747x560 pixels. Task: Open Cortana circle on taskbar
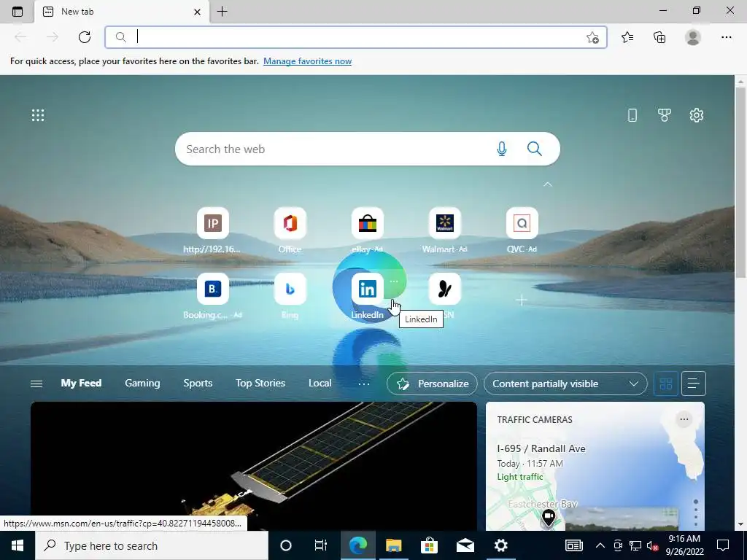286,545
